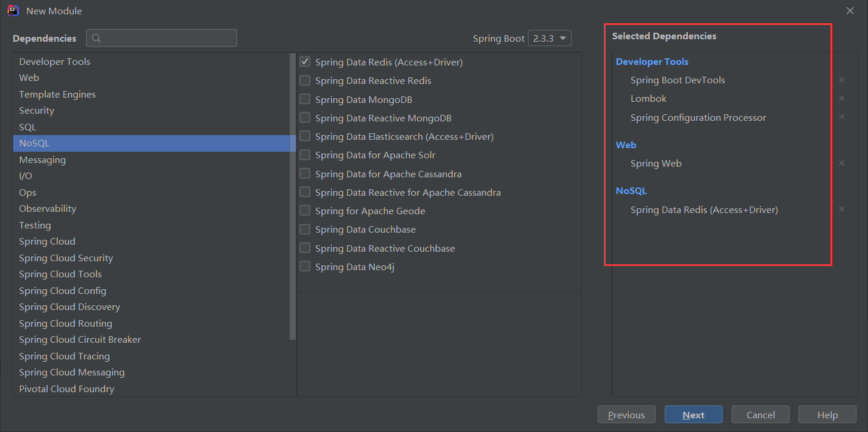Click Developer Tools heading in Selected Dependencies
The height and width of the screenshot is (432, 868).
point(652,61)
